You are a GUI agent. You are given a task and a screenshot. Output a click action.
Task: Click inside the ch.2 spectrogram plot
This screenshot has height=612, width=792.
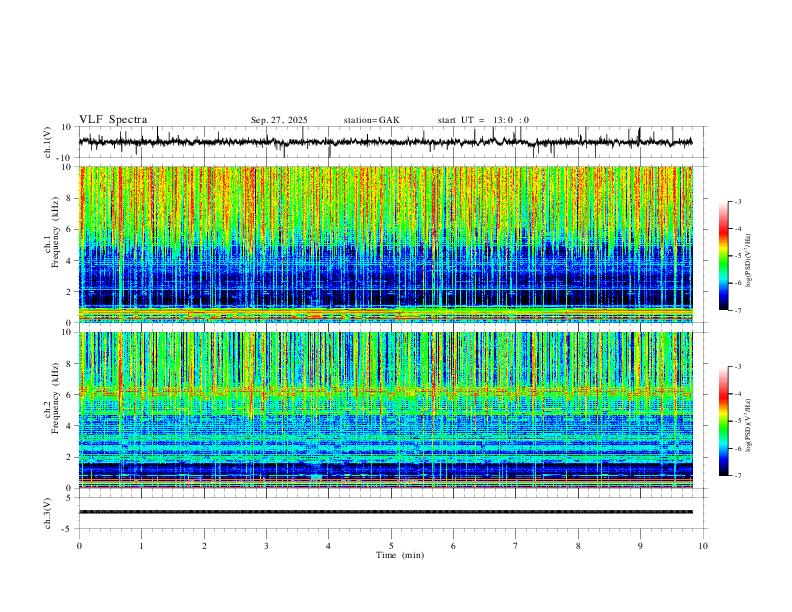385,410
